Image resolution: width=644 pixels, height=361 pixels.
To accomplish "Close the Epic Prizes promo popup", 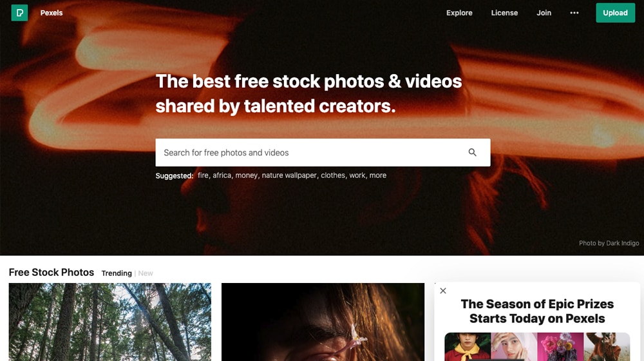I will click(443, 291).
